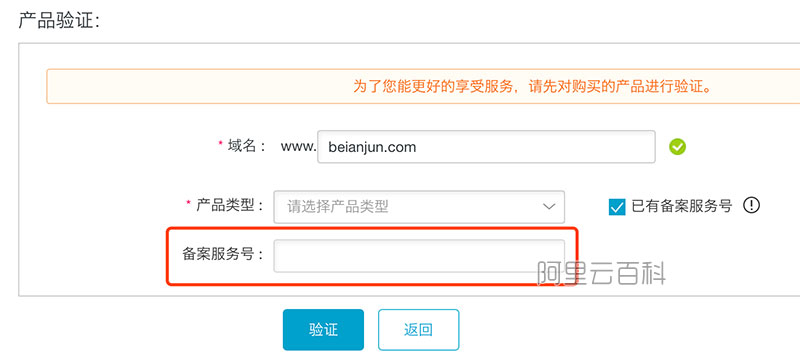Toggle the 已有备案服务号 checkbox
800x360 pixels.
point(617,207)
